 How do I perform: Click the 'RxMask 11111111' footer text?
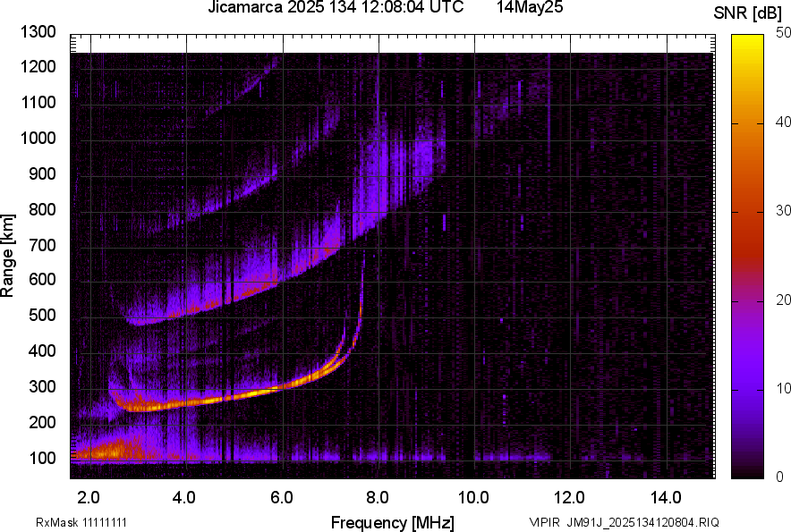tap(81, 522)
